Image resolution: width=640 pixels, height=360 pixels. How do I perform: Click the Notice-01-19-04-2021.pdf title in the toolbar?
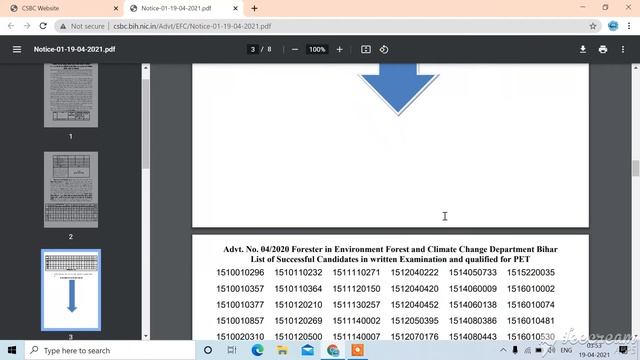[x=74, y=49]
